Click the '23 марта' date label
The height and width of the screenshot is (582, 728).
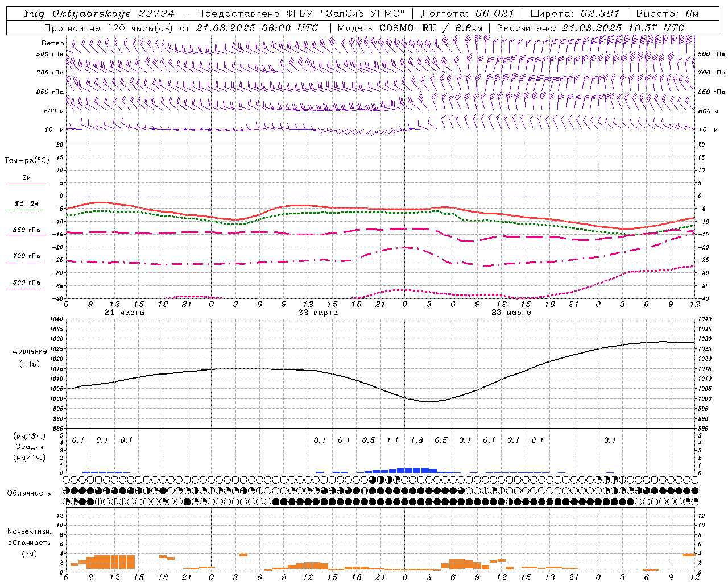[x=511, y=313]
